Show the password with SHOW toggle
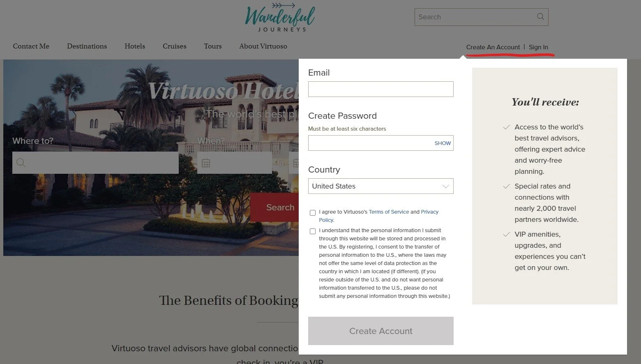Image resolution: width=641 pixels, height=364 pixels. coord(443,143)
